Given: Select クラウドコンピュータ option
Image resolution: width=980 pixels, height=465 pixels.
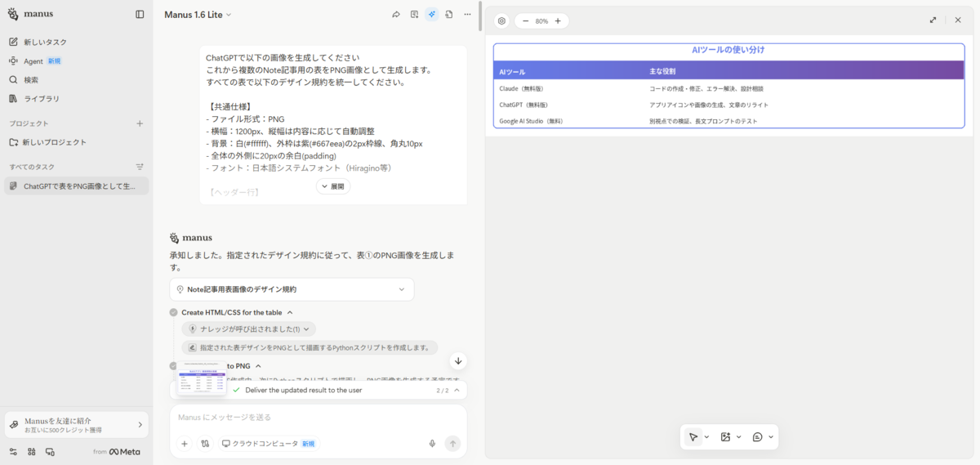Looking at the screenshot, I should pyautogui.click(x=269, y=444).
